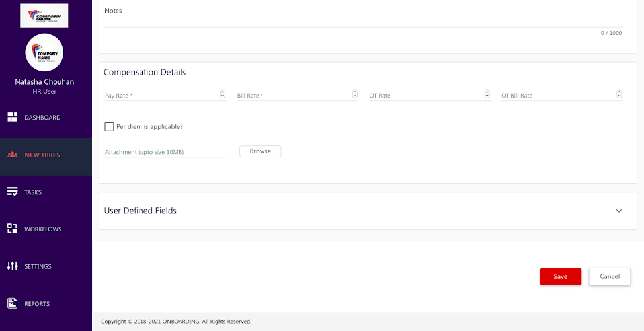This screenshot has width=644, height=331.
Task: Click the Cancel button
Action: pos(610,276)
